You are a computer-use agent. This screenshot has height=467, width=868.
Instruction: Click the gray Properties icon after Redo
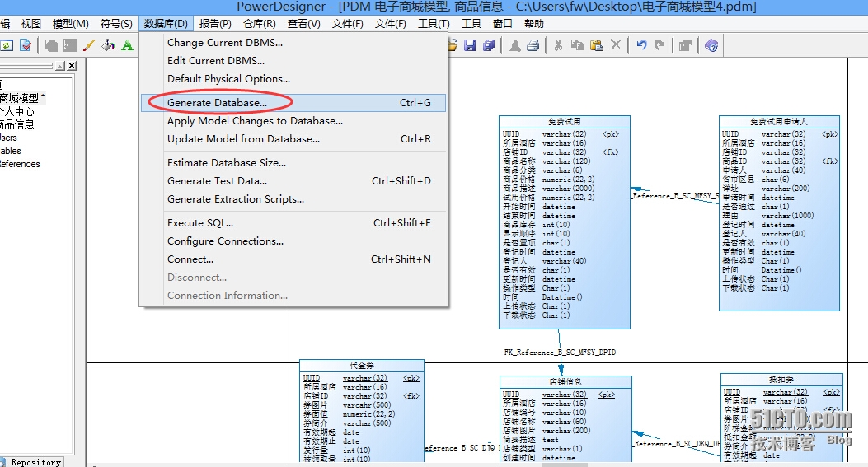[x=686, y=45]
